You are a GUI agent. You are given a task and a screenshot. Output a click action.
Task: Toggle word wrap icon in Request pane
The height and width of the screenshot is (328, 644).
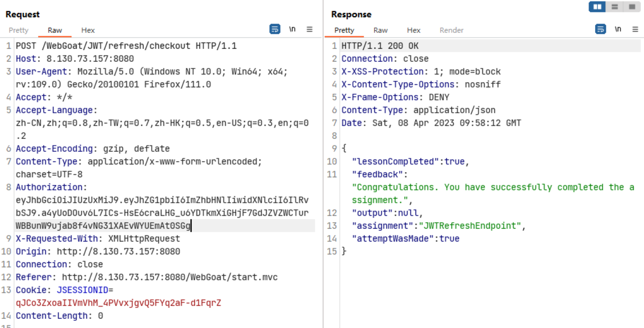(275, 29)
